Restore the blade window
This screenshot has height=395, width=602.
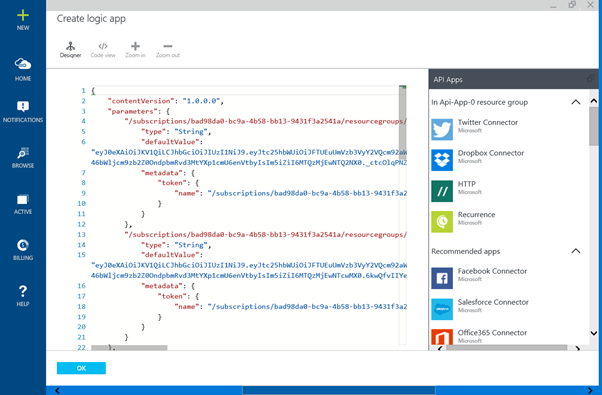click(572, 5)
